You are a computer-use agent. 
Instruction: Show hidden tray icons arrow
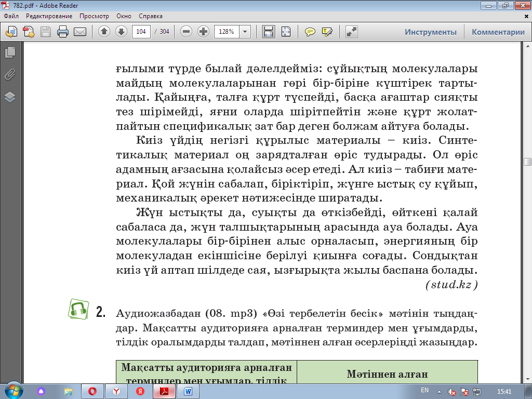[x=440, y=392]
